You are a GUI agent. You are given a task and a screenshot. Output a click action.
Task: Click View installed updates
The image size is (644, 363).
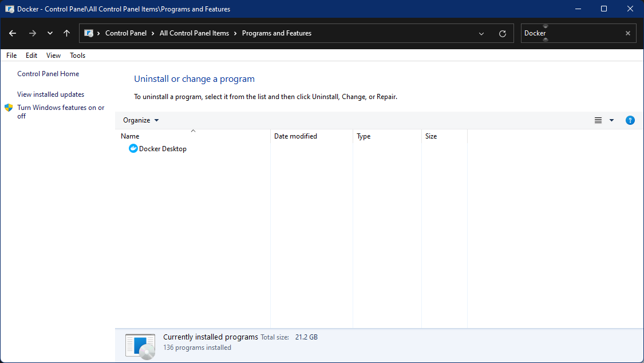pos(50,94)
